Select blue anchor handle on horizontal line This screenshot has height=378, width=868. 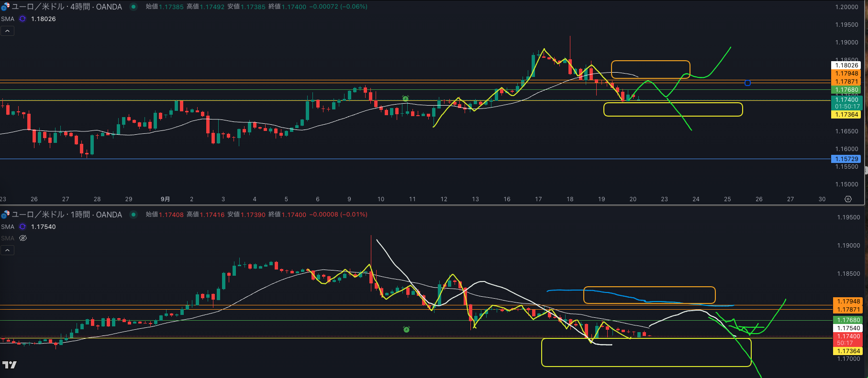(747, 83)
